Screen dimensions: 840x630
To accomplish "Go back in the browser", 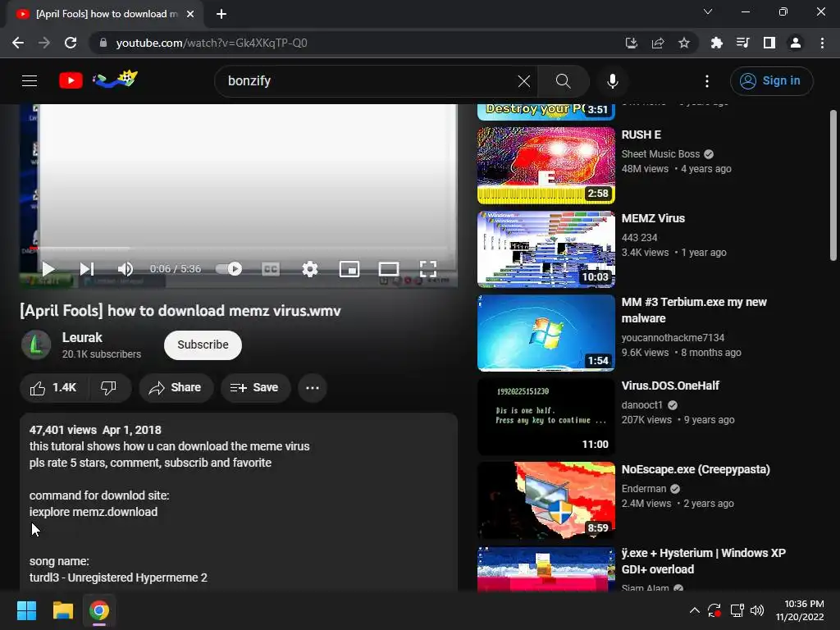I will (x=18, y=43).
